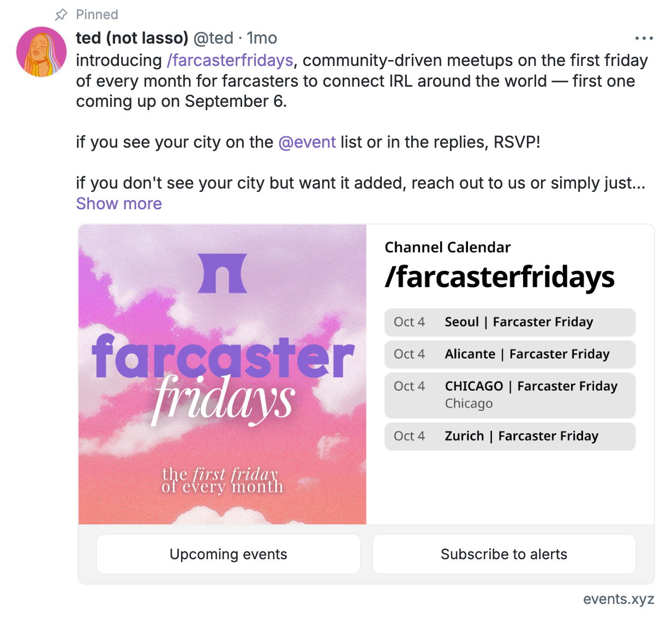This screenshot has height=617, width=672.
Task: Click ted's profile avatar picture
Action: [x=41, y=52]
